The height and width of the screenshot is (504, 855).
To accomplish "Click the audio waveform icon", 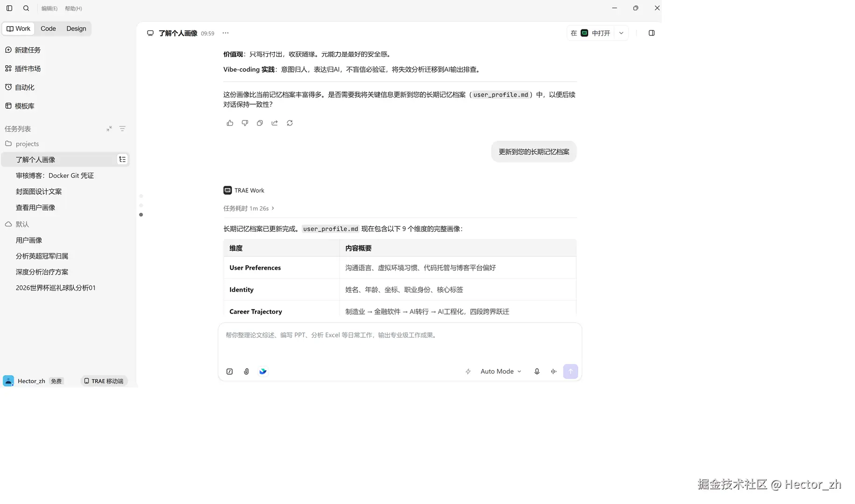I will pos(553,371).
